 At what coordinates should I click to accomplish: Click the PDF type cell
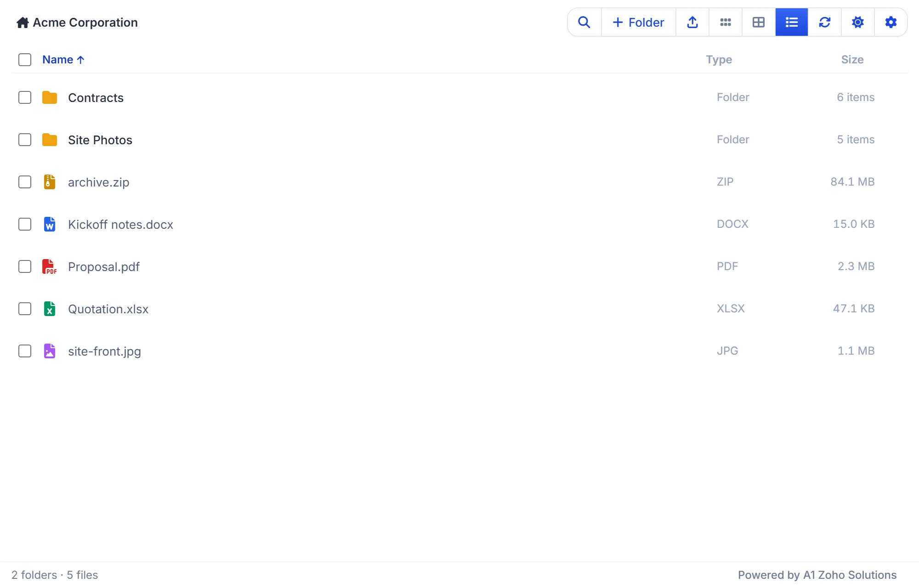click(727, 266)
